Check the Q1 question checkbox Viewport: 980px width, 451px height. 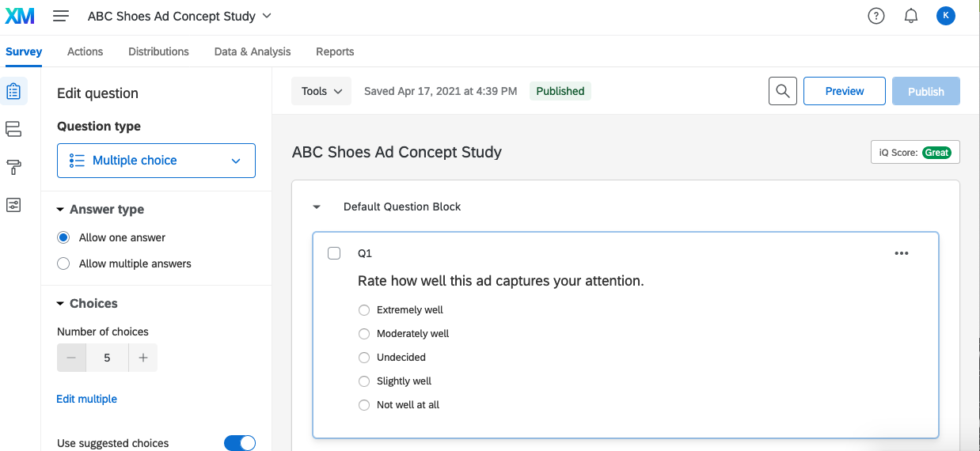pos(334,253)
